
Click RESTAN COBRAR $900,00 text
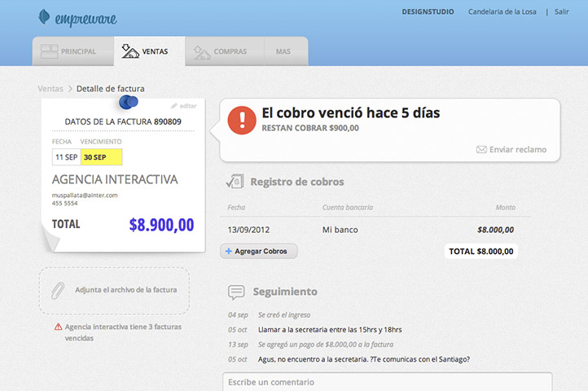coord(310,128)
